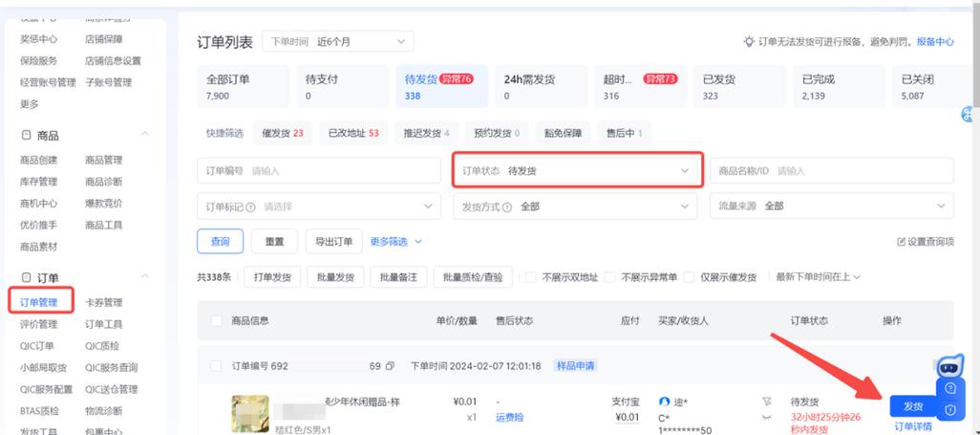Click the blue 发货 button
980x435 pixels.
(x=914, y=406)
